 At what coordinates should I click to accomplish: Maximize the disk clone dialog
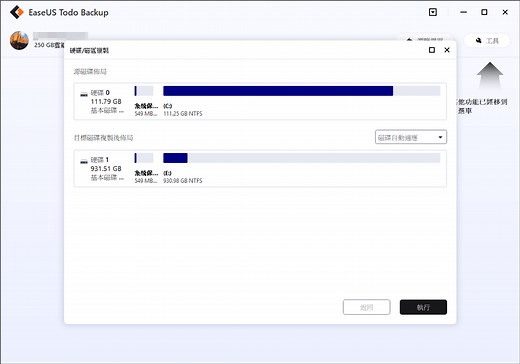[x=432, y=50]
